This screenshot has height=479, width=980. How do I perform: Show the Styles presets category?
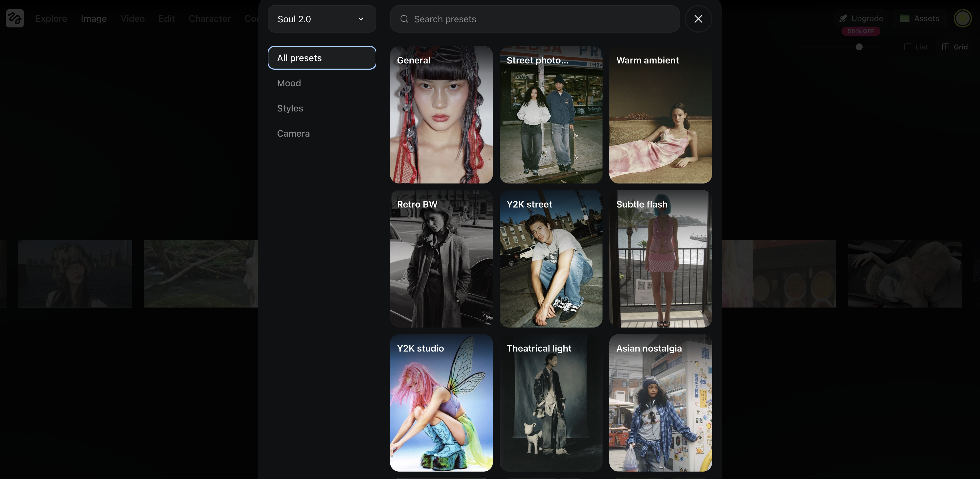tap(290, 108)
